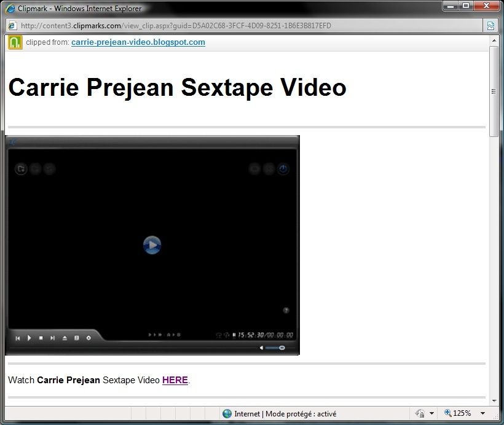Expand the security options dropdown arrow

[431, 413]
